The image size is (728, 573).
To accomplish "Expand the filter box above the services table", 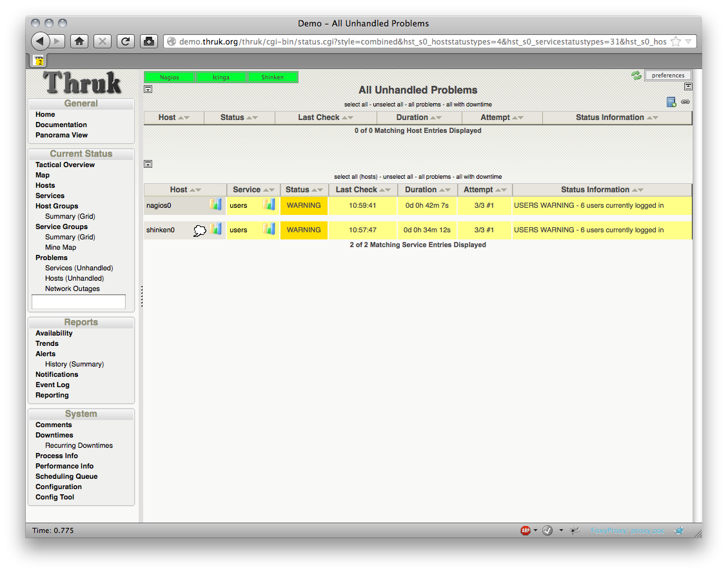I will [148, 164].
